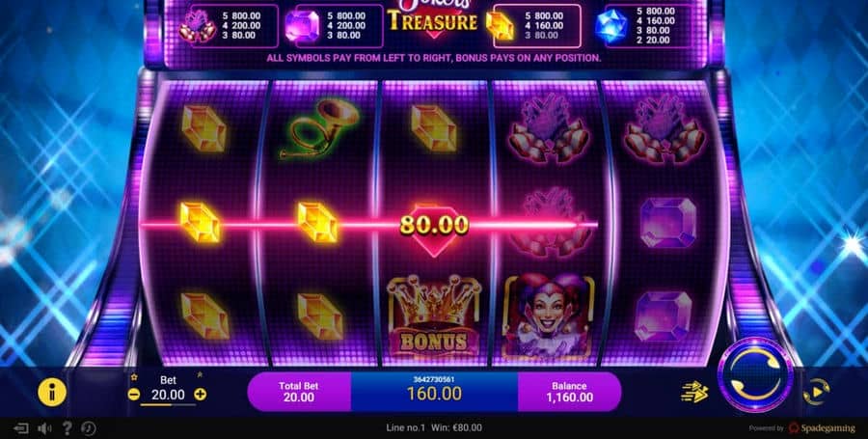
Task: Click the Spadegaming logo link
Action: (814, 428)
